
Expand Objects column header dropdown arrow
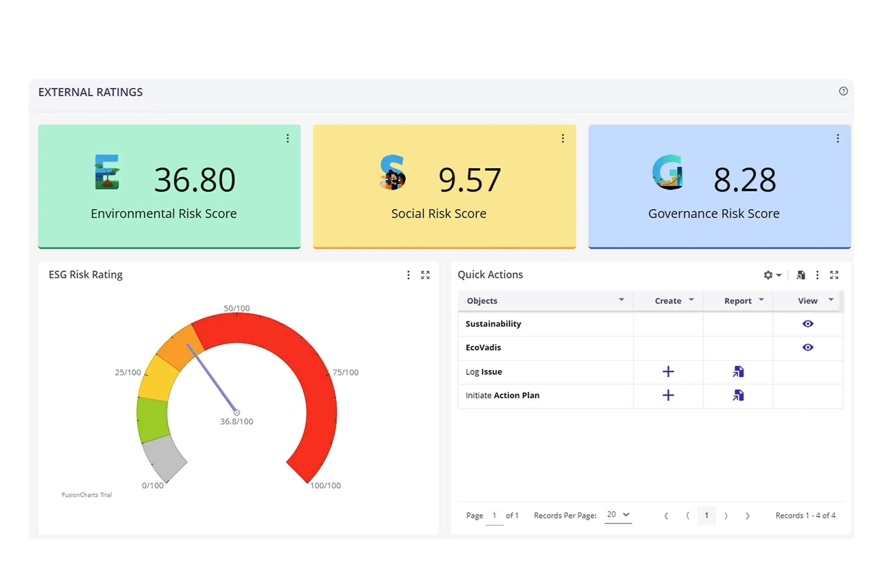(x=621, y=300)
